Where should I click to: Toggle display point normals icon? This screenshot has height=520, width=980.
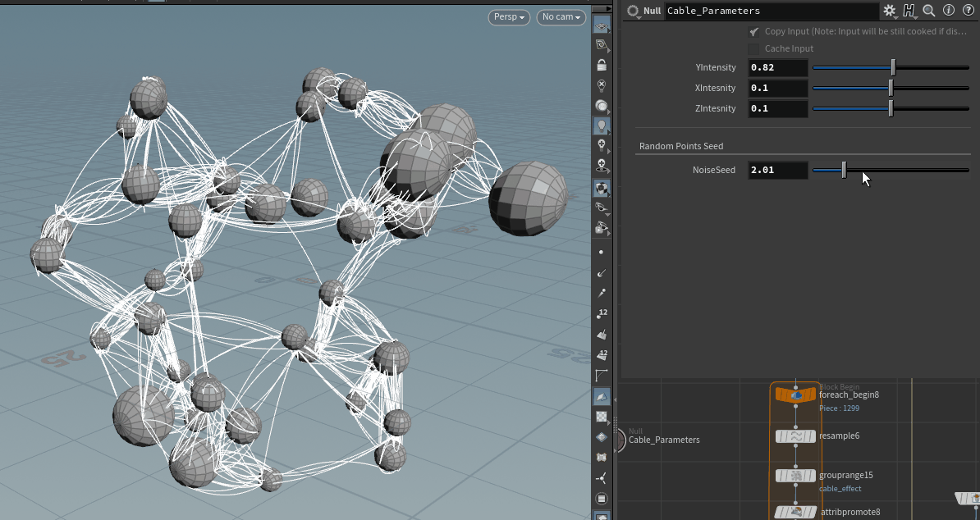602,273
